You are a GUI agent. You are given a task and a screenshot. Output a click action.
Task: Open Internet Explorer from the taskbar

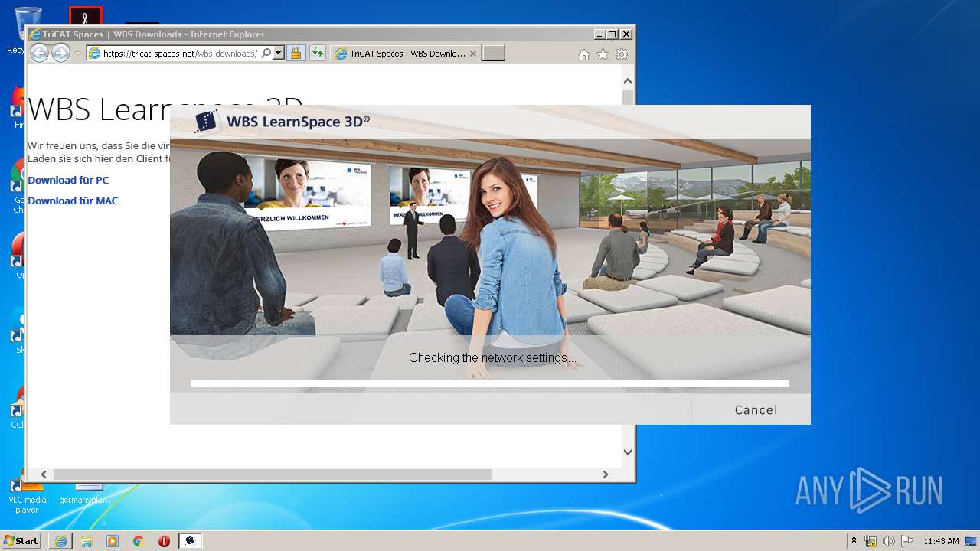(x=60, y=541)
